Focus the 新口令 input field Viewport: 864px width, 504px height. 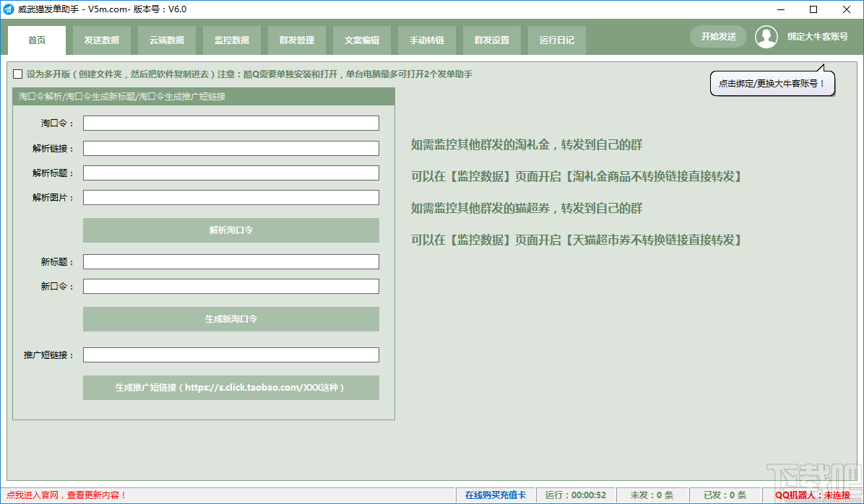[x=231, y=287]
